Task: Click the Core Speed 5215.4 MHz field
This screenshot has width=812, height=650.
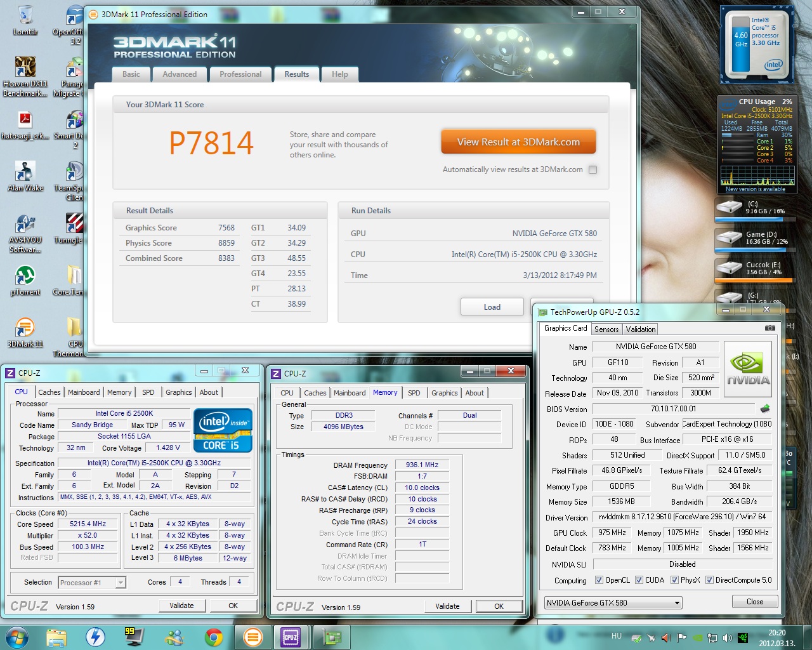Action: pyautogui.click(x=88, y=524)
